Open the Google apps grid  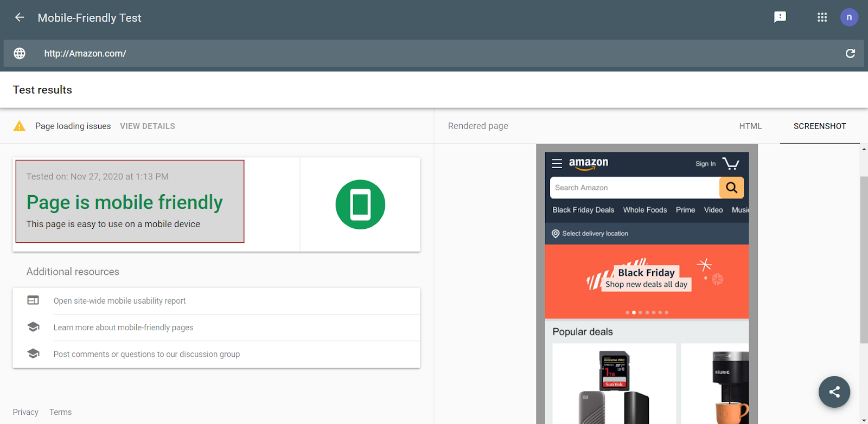(x=822, y=17)
